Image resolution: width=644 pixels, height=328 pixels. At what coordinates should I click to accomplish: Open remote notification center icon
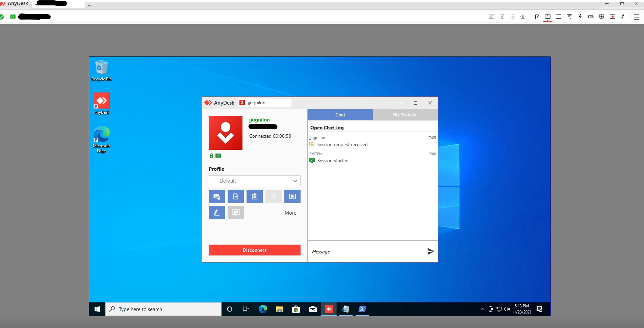click(539, 309)
